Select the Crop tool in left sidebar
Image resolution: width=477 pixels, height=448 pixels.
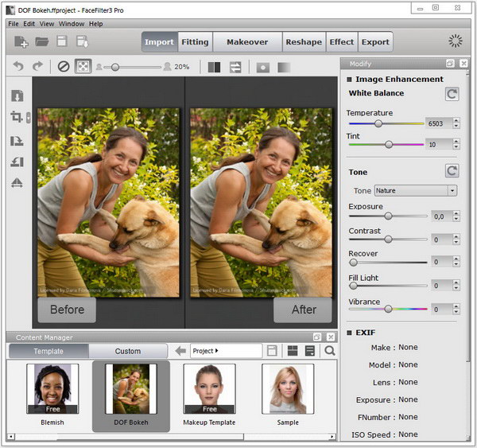pos(17,118)
